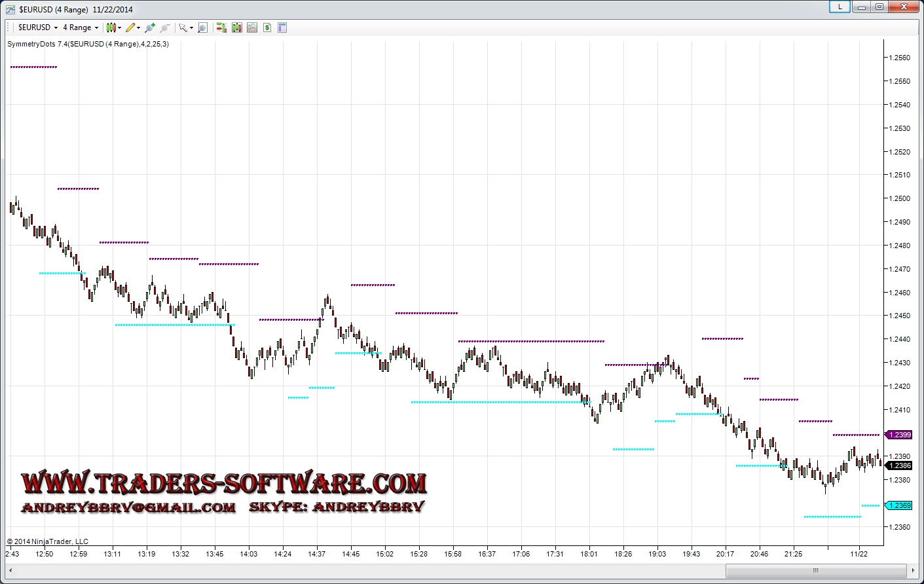
Task: Click the SymmetryDots 7.4 indicator label
Action: coord(88,44)
